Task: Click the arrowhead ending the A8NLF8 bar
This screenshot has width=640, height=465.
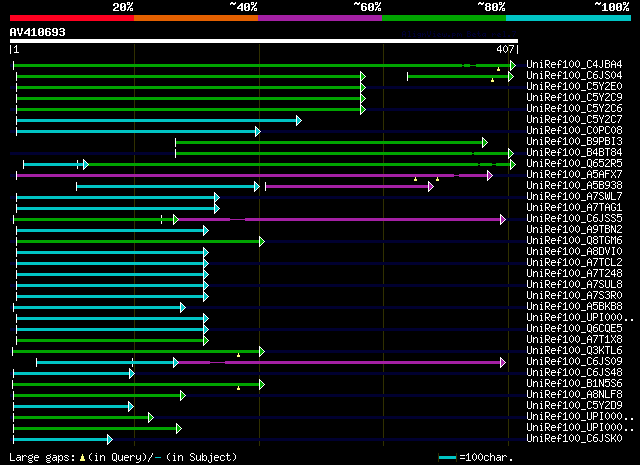Action: coord(182,396)
